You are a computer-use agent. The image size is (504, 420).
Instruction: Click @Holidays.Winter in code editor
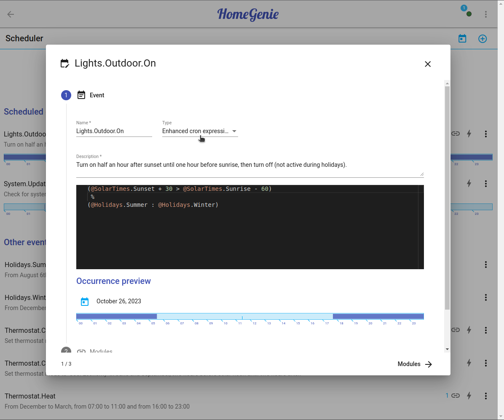pos(186,205)
